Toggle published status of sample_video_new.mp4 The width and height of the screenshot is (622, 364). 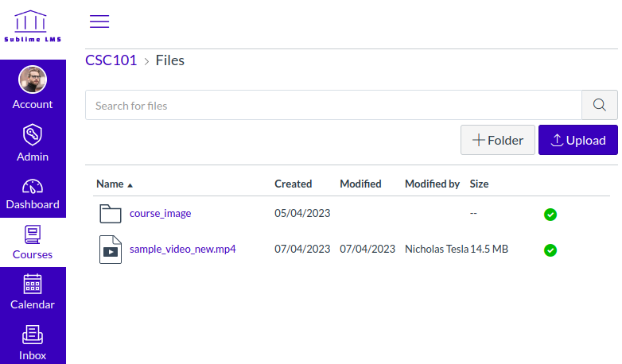tap(550, 250)
